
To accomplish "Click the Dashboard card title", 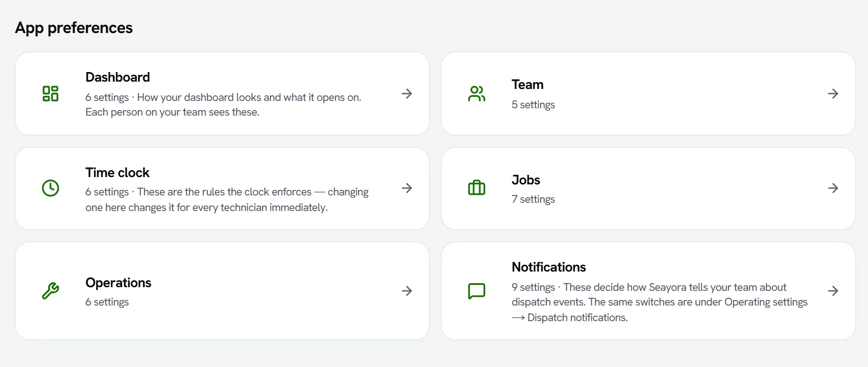I will click(x=118, y=77).
